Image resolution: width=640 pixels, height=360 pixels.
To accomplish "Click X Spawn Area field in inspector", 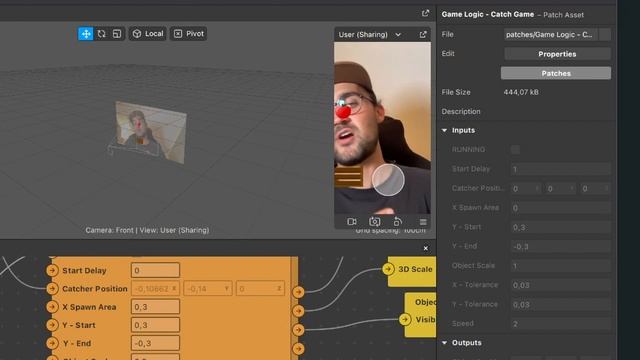I will 560,208.
